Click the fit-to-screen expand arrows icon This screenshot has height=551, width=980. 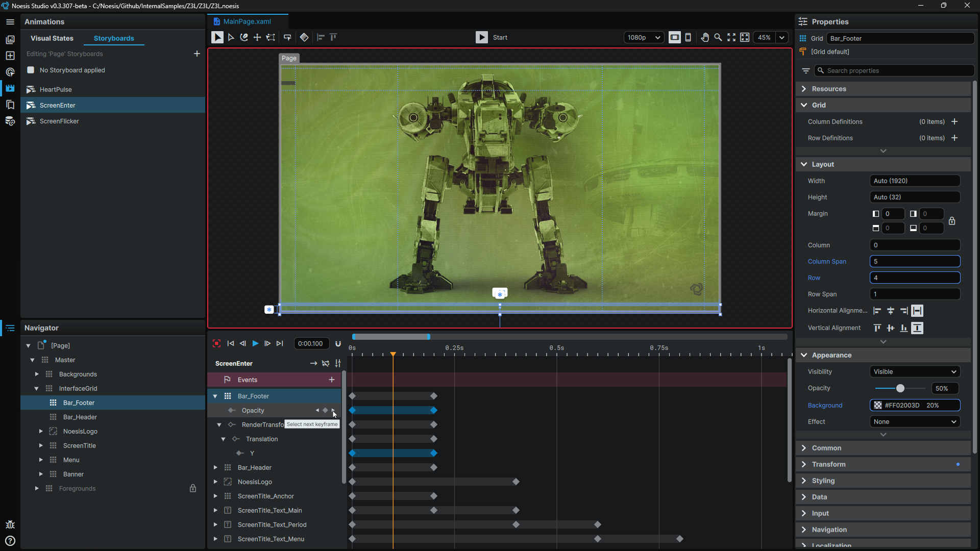731,37
